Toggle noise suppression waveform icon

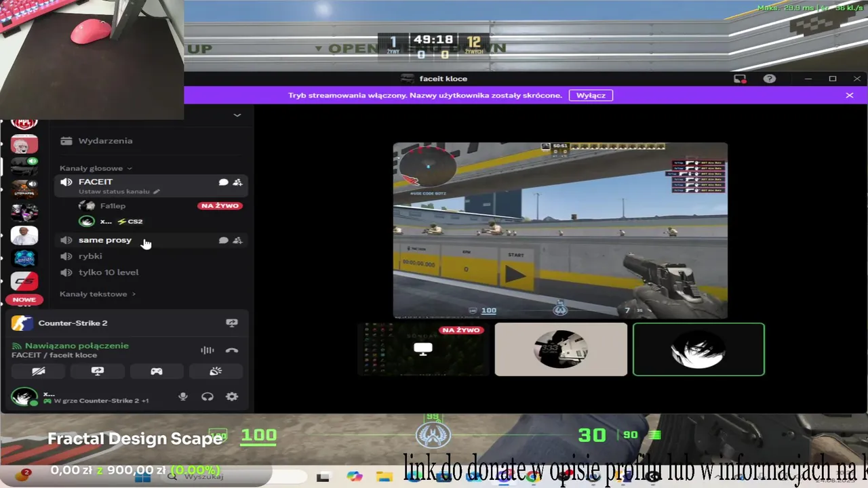click(207, 350)
